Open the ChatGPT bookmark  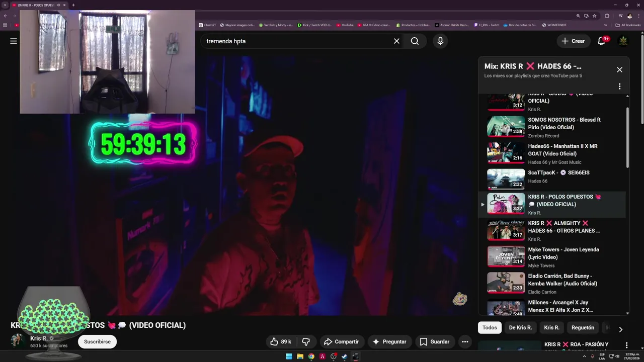point(207,25)
